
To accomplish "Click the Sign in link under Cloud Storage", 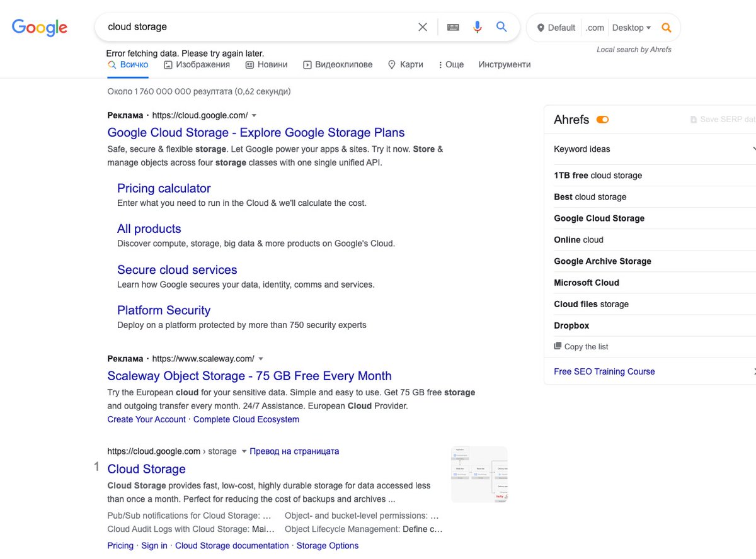I will pyautogui.click(x=154, y=546).
